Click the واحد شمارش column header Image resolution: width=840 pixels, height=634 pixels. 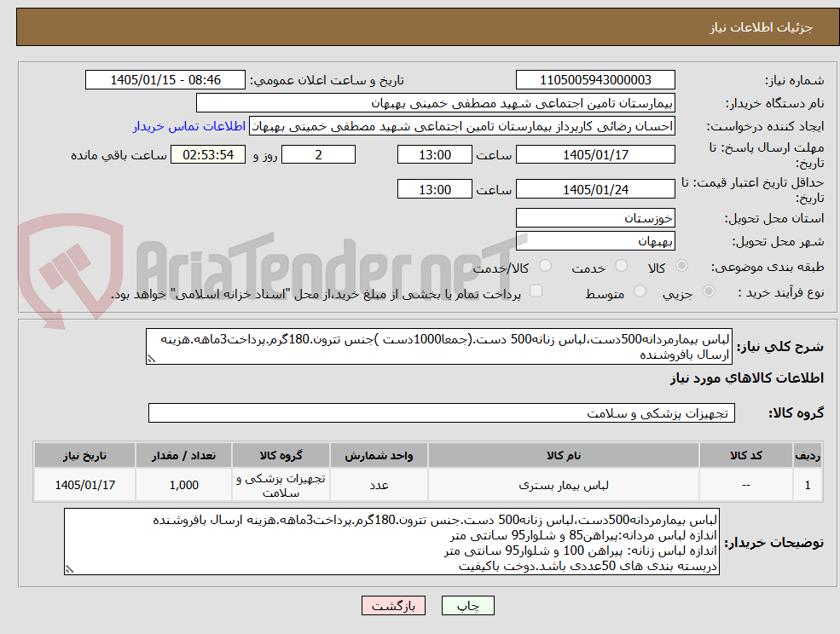click(x=379, y=455)
